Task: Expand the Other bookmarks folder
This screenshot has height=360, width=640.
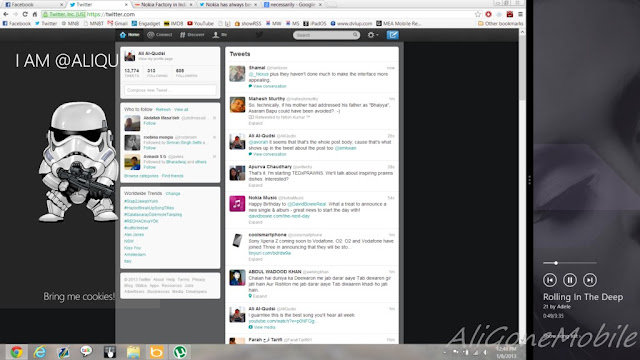Action: coord(500,24)
